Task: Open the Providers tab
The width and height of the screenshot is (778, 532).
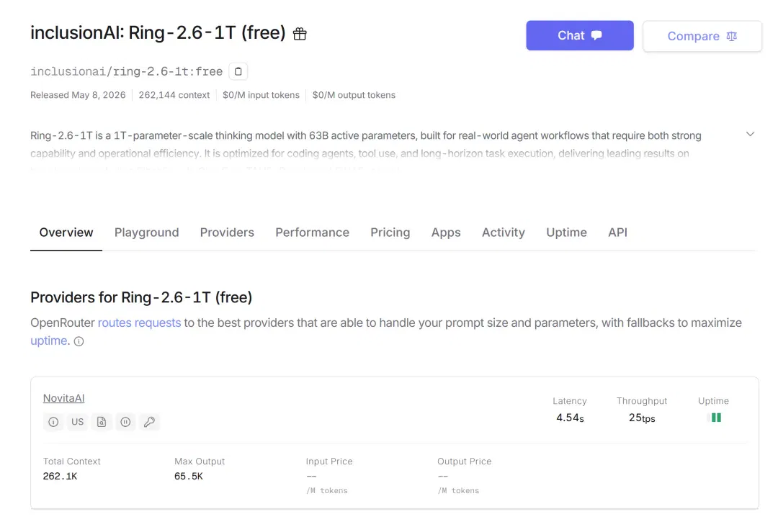Action: coord(227,233)
